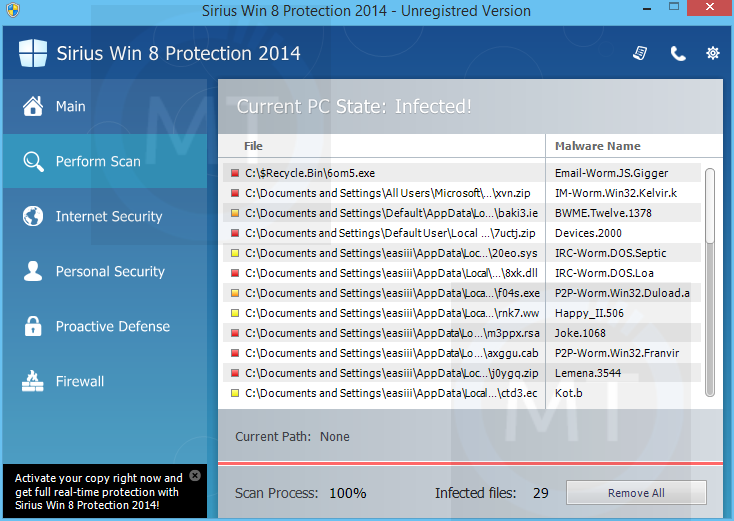
Task: Click the Infected files count 29
Action: point(541,493)
